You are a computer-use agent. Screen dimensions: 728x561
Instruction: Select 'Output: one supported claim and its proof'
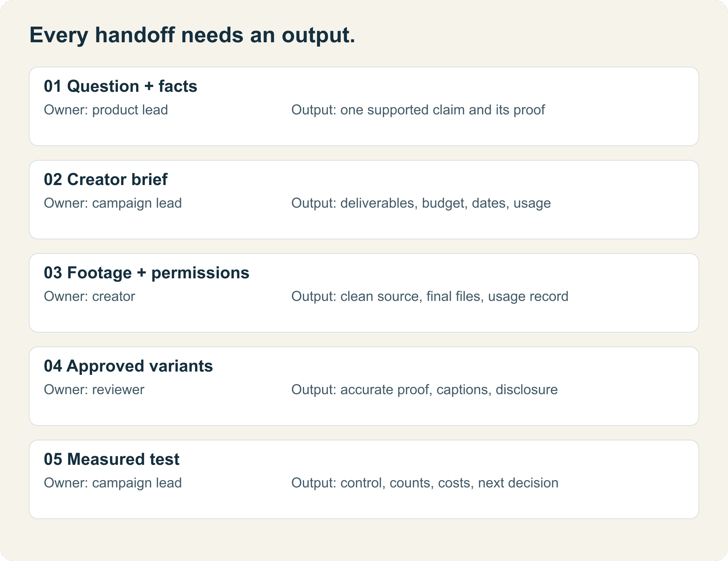click(418, 110)
